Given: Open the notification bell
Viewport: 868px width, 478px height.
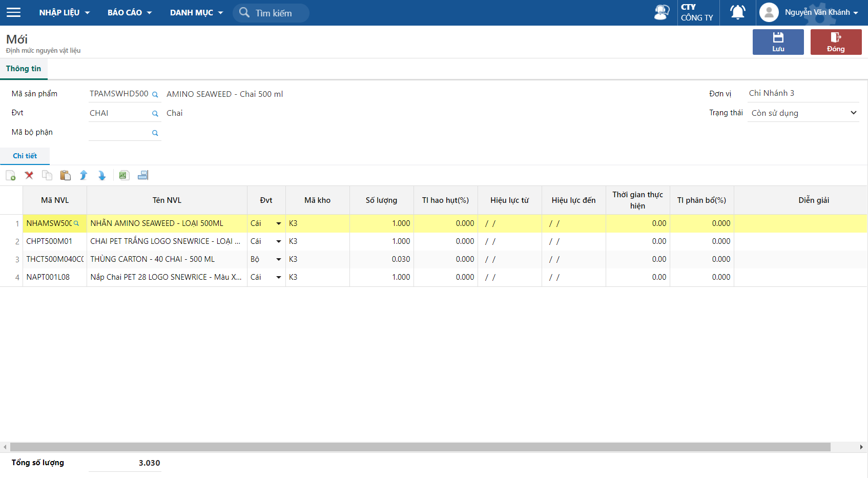Looking at the screenshot, I should click(x=737, y=12).
